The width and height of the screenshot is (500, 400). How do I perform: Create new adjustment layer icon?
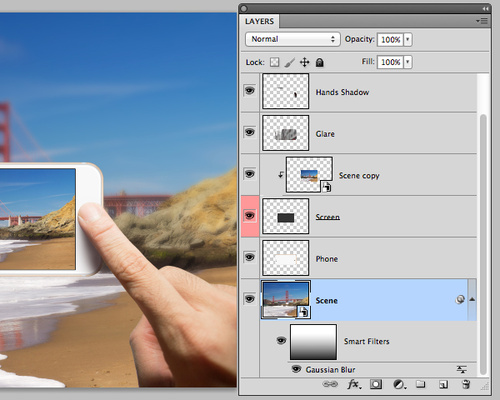(x=399, y=385)
